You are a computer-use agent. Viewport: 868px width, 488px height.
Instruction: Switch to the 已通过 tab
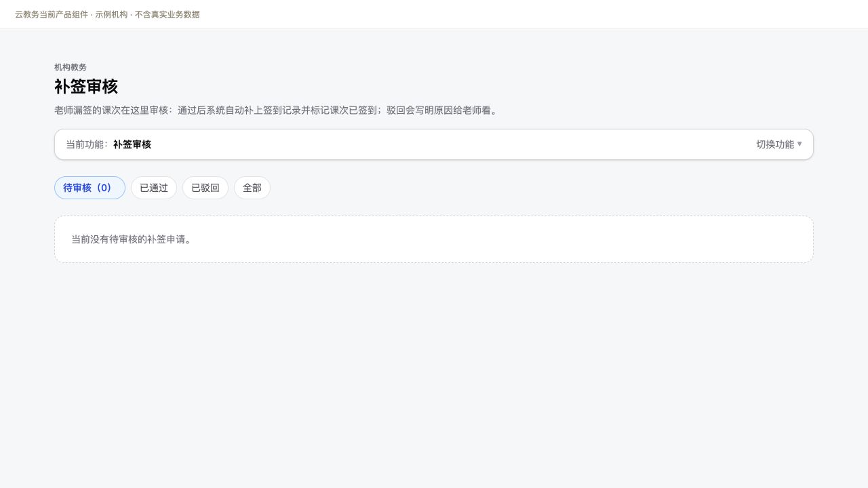pyautogui.click(x=154, y=188)
